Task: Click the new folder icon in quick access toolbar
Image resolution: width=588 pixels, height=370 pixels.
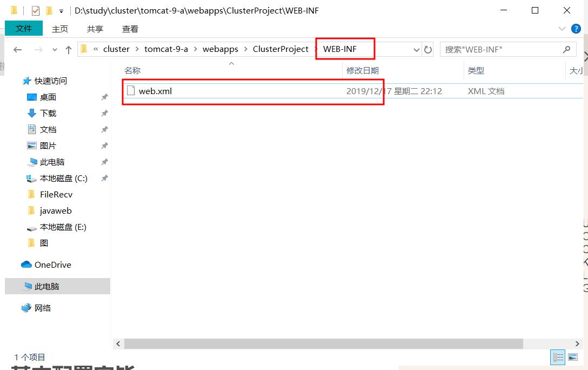Action: 49,11
